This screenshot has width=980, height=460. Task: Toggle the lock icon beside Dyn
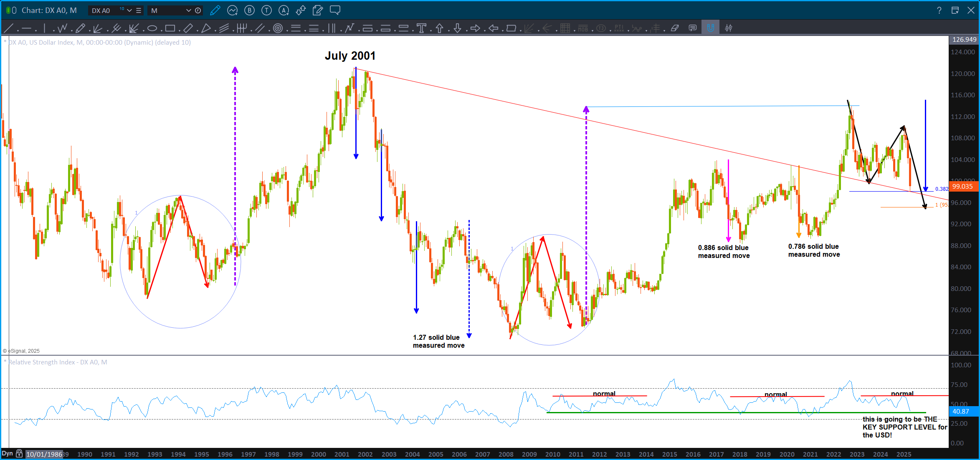[19, 453]
